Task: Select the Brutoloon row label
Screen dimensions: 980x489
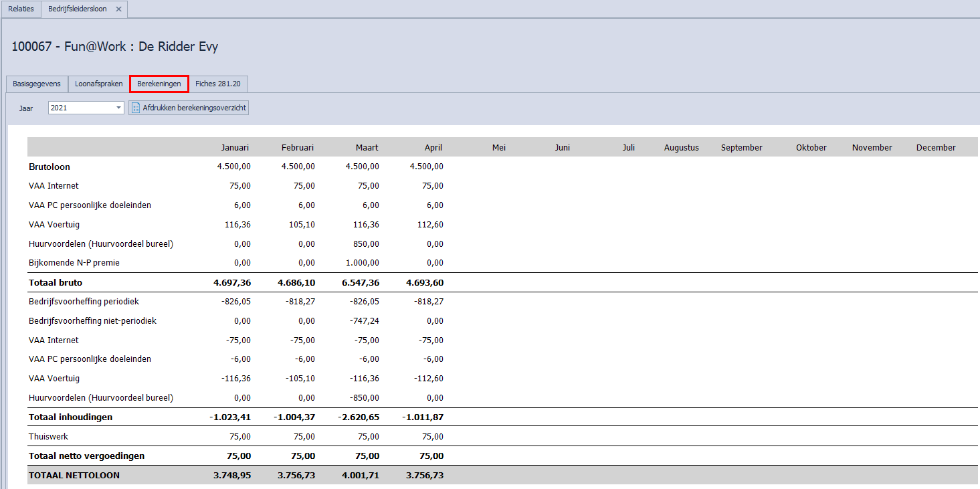Action: [x=50, y=167]
